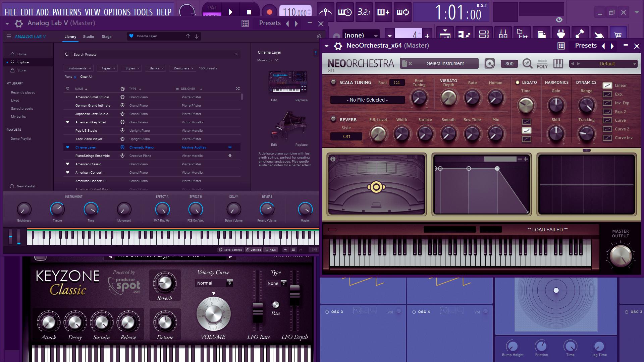Click Clear All filters link
Viewport: 644px width, 362px height.
click(86, 77)
